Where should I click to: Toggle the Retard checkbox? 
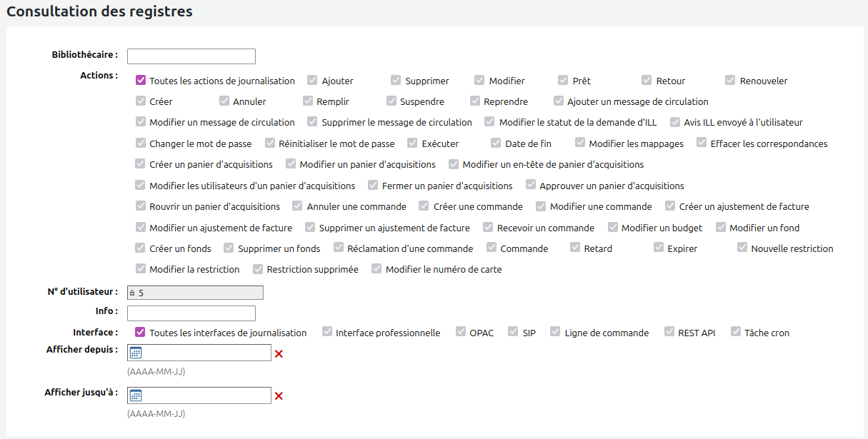tap(576, 248)
